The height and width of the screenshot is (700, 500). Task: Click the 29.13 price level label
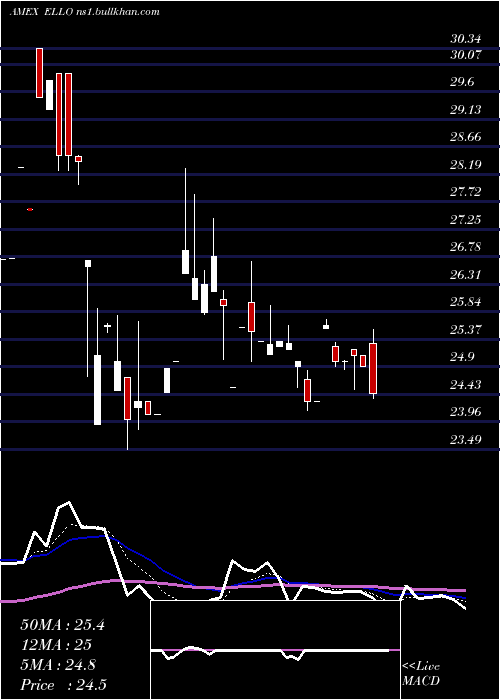(x=466, y=109)
